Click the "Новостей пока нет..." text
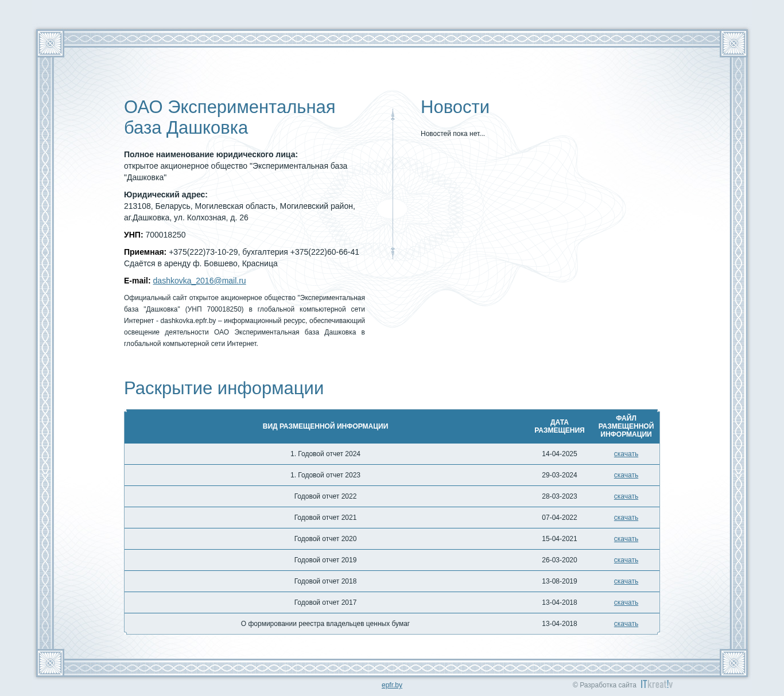This screenshot has width=784, height=696. click(x=453, y=134)
